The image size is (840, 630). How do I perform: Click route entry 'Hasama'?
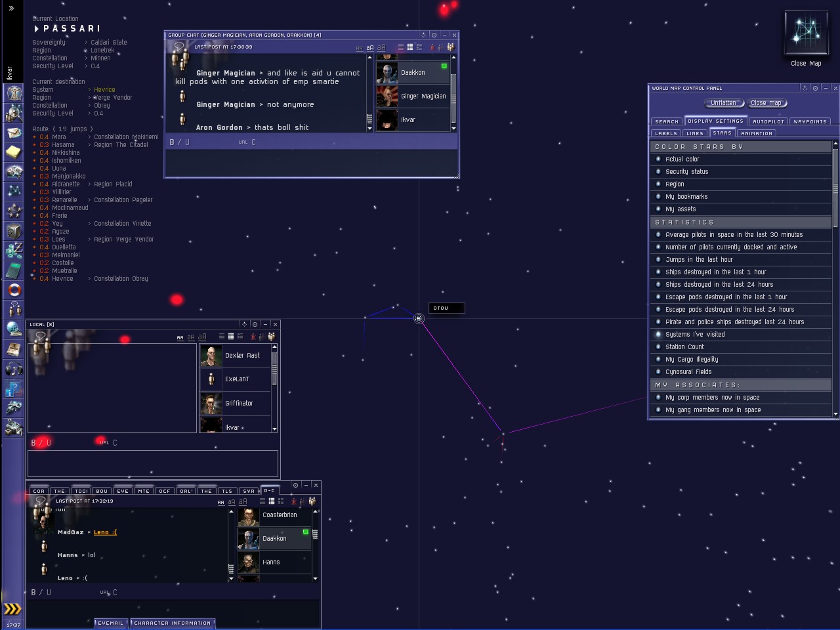63,145
